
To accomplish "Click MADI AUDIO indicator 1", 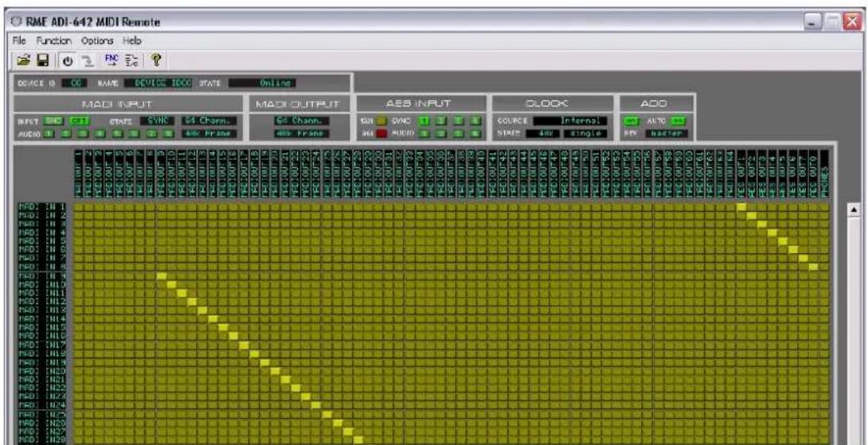I will pyautogui.click(x=49, y=134).
